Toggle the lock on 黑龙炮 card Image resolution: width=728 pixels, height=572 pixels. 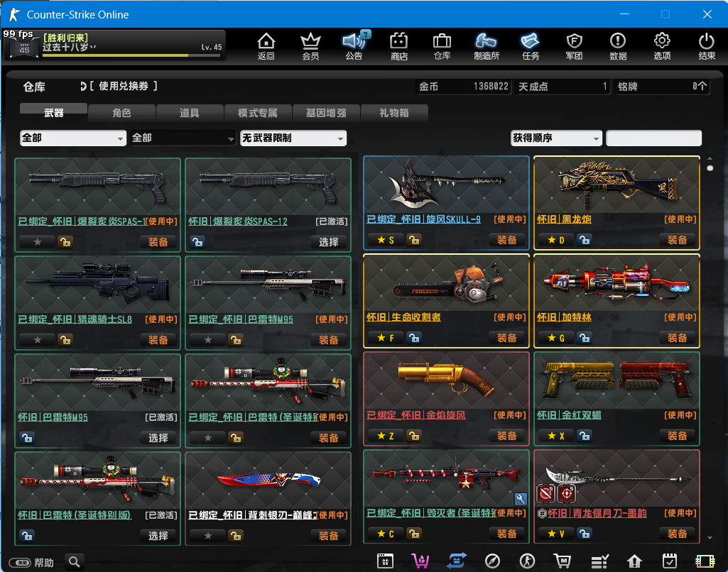click(585, 240)
